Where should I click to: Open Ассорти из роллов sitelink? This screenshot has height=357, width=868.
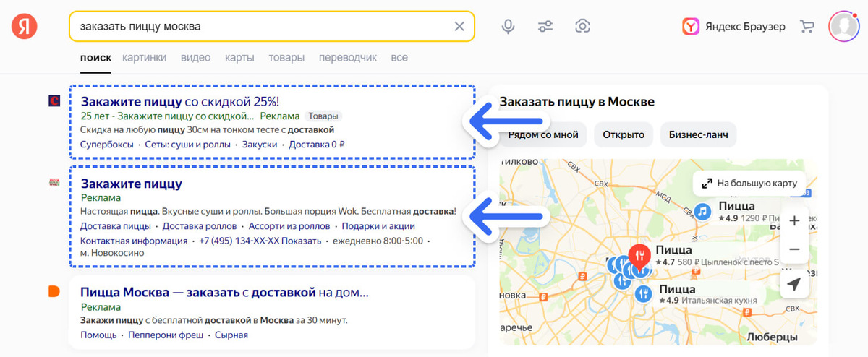[289, 226]
